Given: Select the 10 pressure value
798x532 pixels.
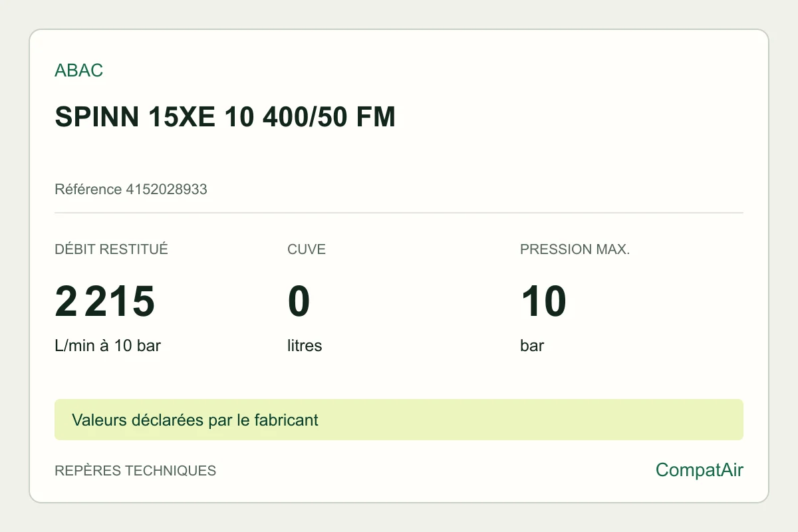Looking at the screenshot, I should 543,301.
